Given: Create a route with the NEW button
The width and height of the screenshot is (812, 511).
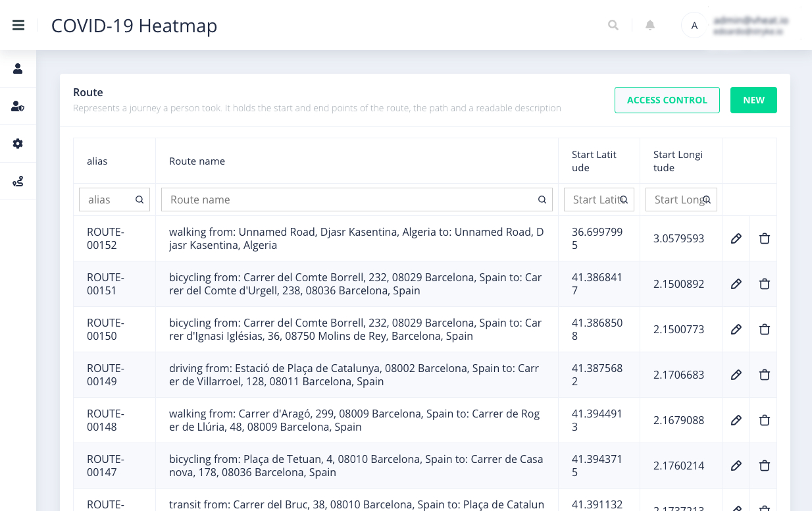Looking at the screenshot, I should click(753, 100).
